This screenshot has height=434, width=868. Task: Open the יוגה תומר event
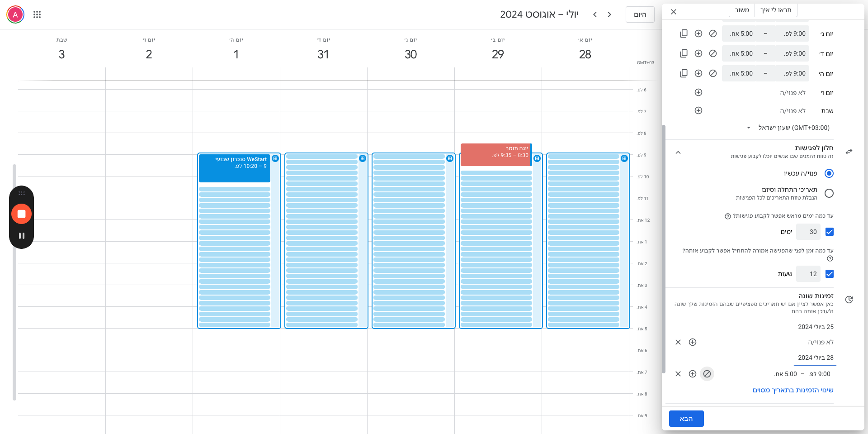click(496, 155)
